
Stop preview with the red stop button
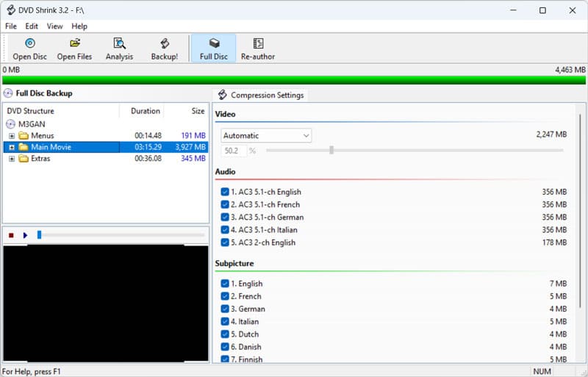11,235
